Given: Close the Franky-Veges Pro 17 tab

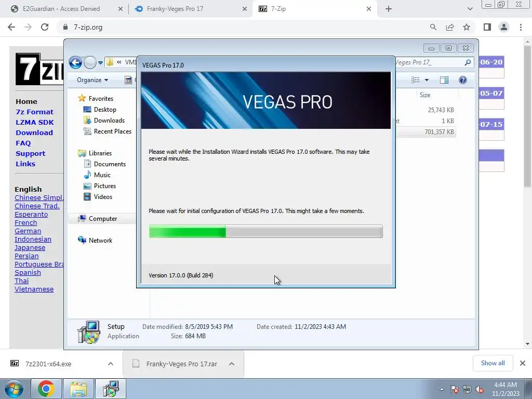Looking at the screenshot, I should 245,9.
